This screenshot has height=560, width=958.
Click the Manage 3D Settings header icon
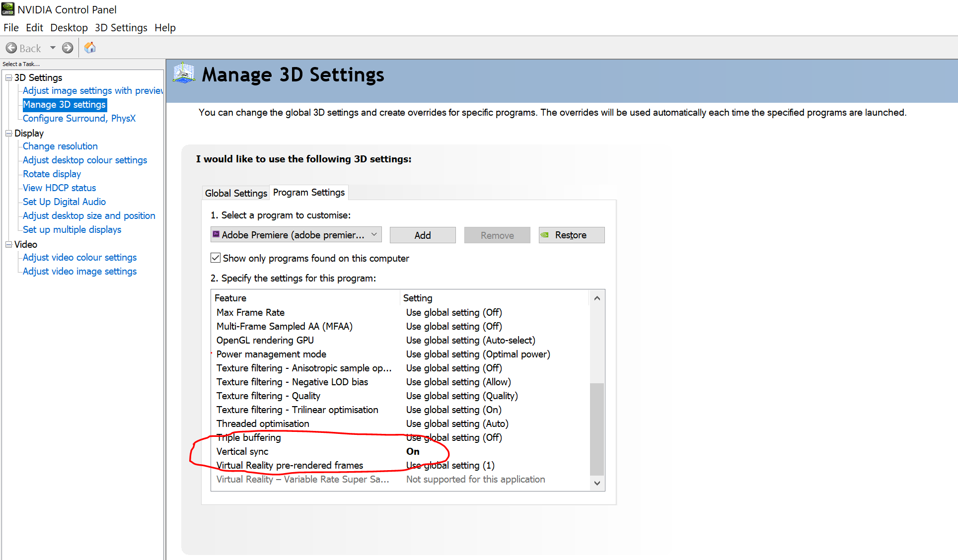tap(183, 72)
